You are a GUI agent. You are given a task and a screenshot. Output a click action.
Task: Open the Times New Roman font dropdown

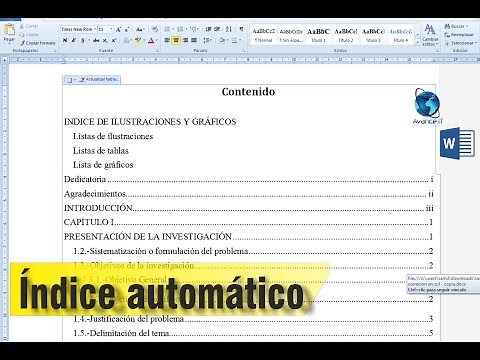tap(95, 29)
